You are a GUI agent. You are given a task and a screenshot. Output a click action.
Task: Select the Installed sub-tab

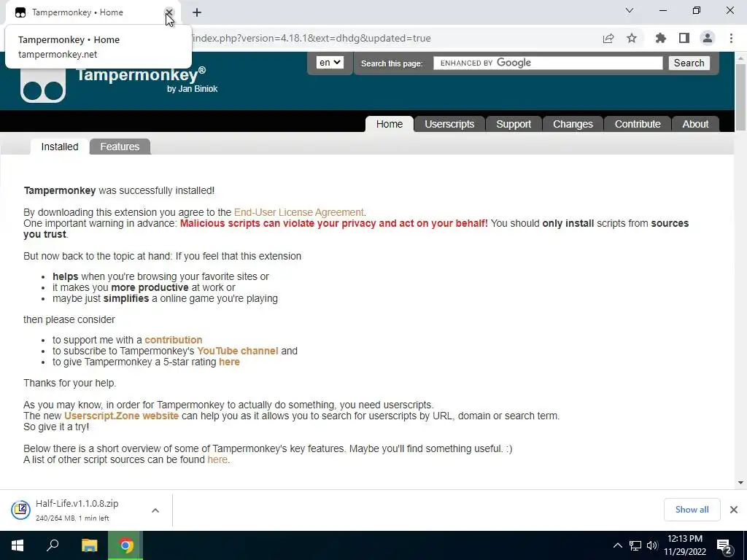[60, 147]
